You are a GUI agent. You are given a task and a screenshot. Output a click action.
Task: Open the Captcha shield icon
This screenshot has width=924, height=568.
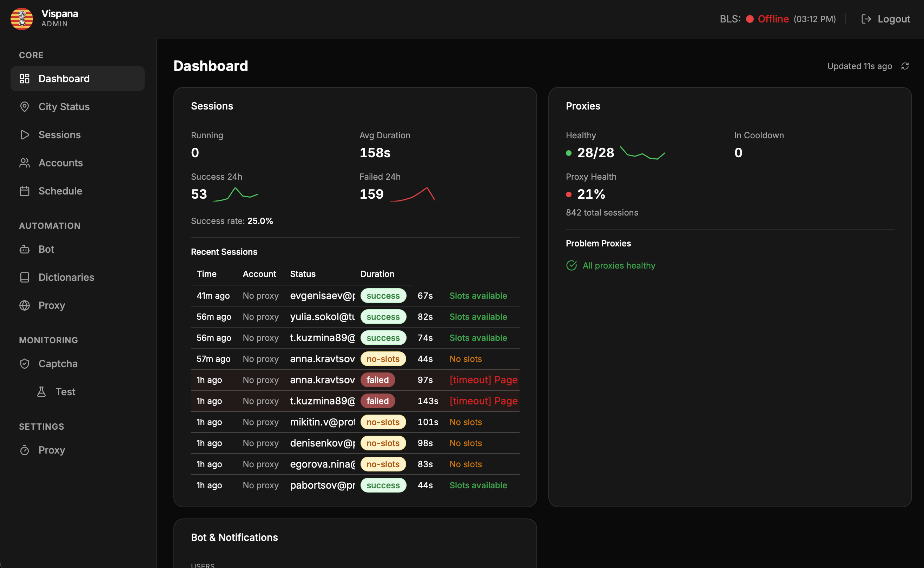point(25,363)
